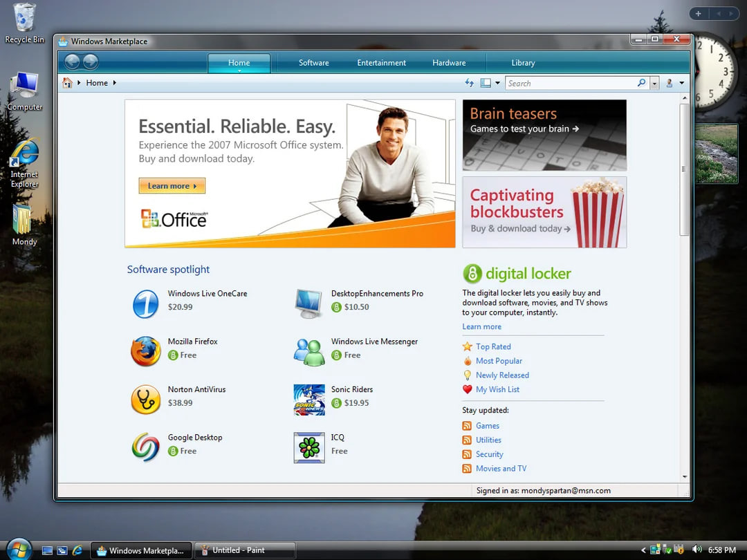The height and width of the screenshot is (560, 747).
Task: Expand the breadcrumb arrow after Home
Action: pyautogui.click(x=114, y=83)
